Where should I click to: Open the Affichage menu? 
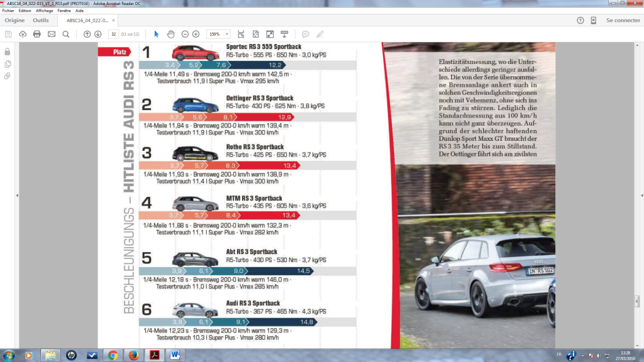click(x=44, y=11)
